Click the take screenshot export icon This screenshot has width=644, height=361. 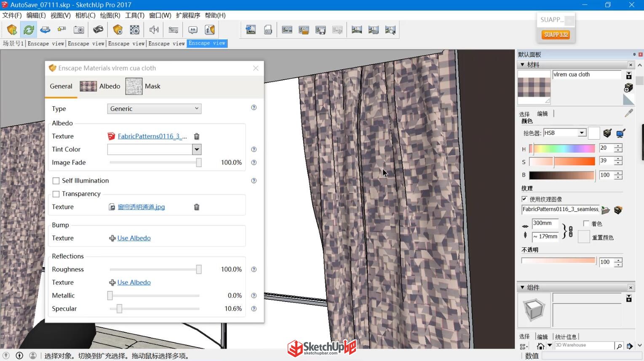coord(251,30)
